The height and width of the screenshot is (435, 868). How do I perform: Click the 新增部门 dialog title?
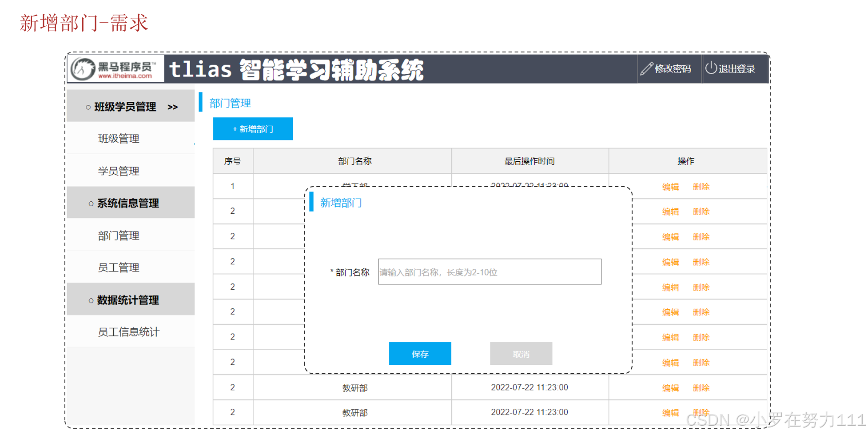(x=341, y=203)
